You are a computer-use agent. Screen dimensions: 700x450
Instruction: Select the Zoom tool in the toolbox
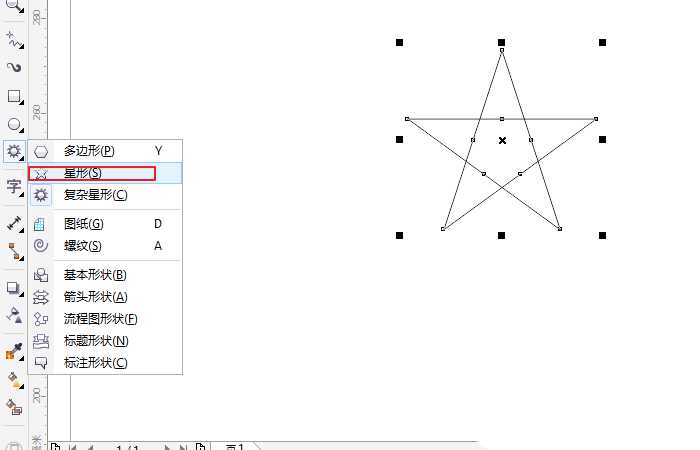coord(14,5)
